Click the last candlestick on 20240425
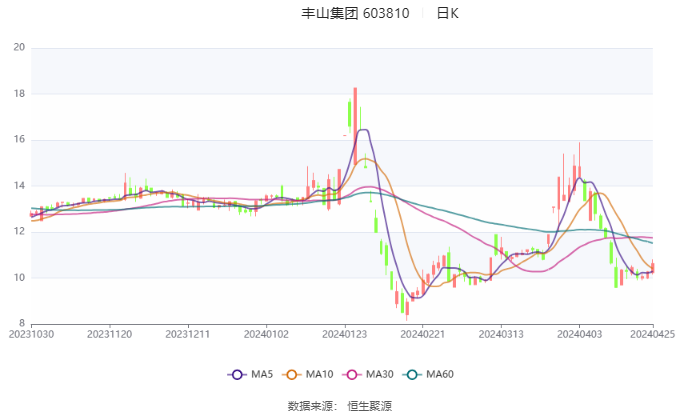The width and height of the screenshot is (680, 413). 653,267
